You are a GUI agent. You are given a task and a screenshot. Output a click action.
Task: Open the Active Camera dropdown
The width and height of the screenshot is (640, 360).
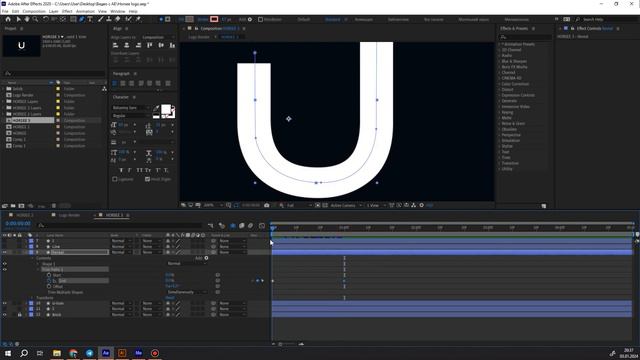click(x=346, y=205)
